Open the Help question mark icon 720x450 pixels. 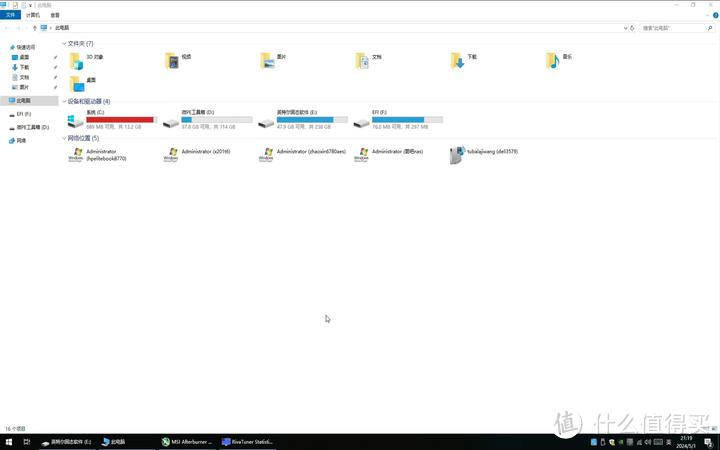714,16
